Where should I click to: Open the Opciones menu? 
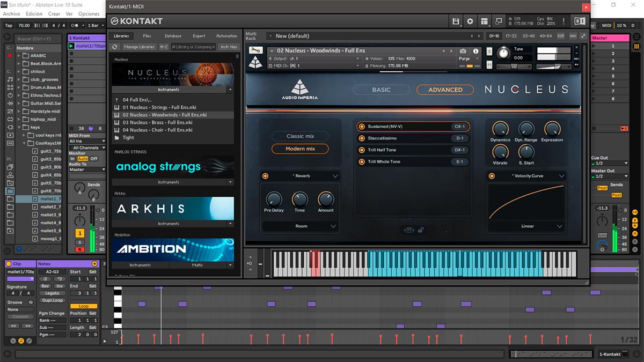click(89, 13)
